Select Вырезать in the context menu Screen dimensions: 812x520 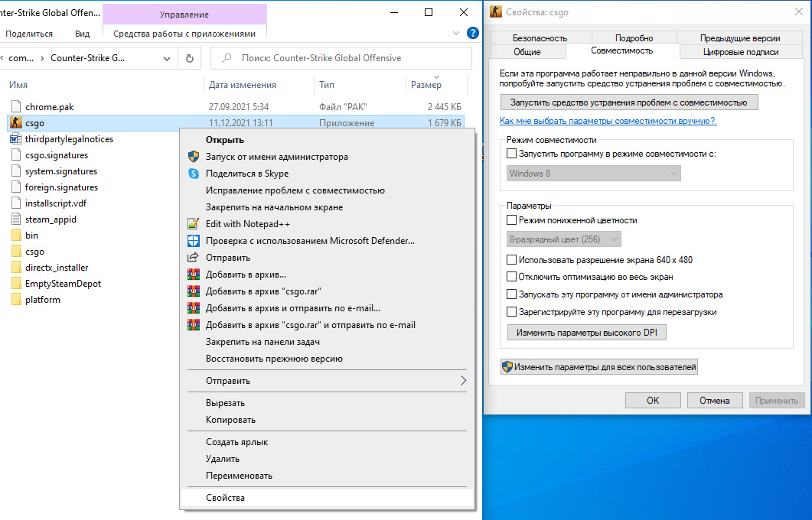coord(327,403)
